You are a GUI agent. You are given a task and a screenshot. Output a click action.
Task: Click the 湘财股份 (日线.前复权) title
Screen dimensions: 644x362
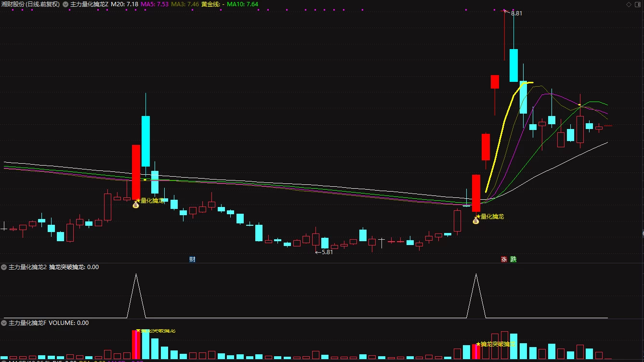point(31,4)
